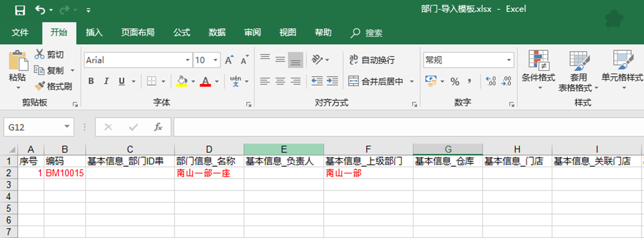This screenshot has width=644, height=238.
Task: Open the 条件格式 conditional formatting menu
Action: tap(538, 70)
